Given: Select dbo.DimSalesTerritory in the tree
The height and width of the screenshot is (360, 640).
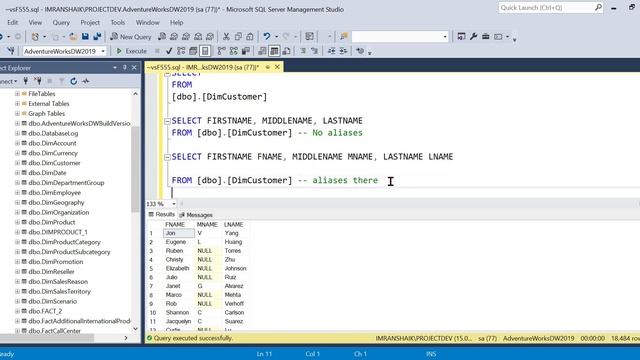Looking at the screenshot, I should 60,291.
